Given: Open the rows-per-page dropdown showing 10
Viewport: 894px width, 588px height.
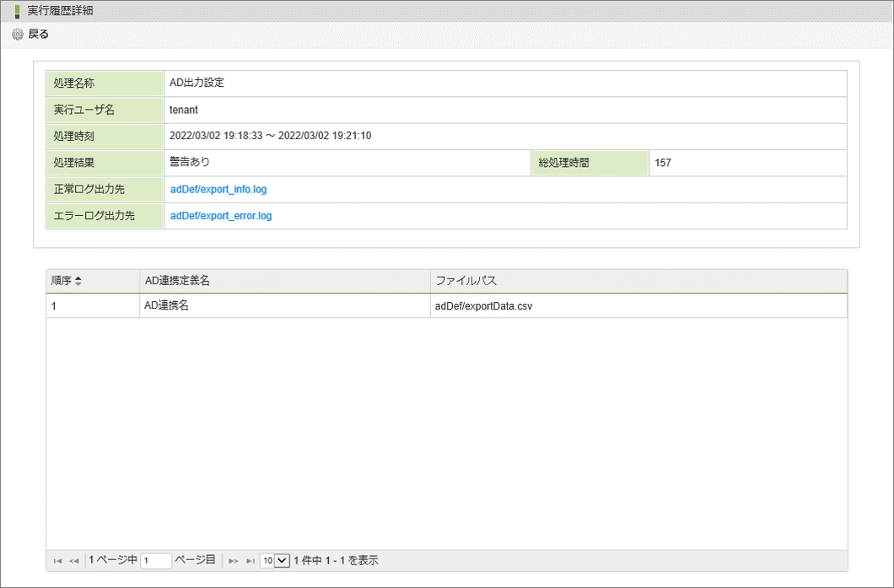Looking at the screenshot, I should (x=275, y=560).
